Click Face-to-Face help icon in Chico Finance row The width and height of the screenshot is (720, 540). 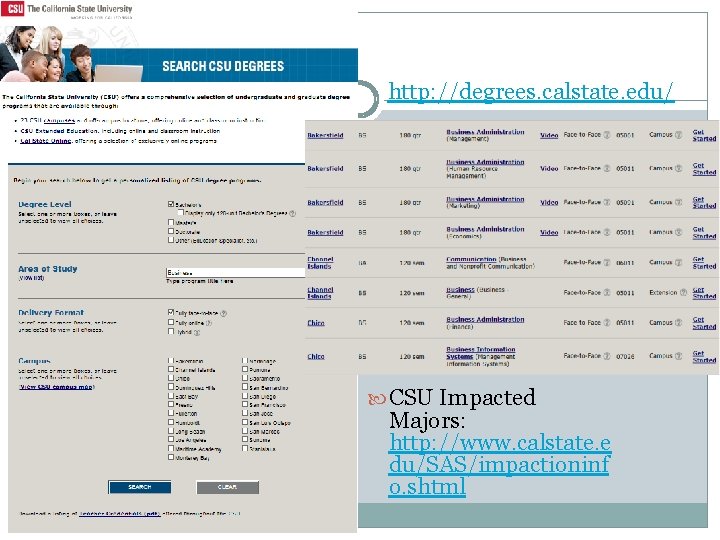coord(607,322)
